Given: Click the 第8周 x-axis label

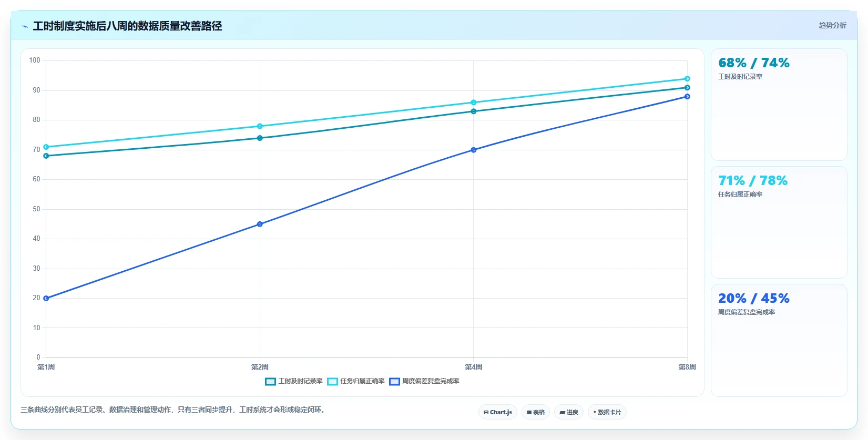Looking at the screenshot, I should (x=687, y=367).
